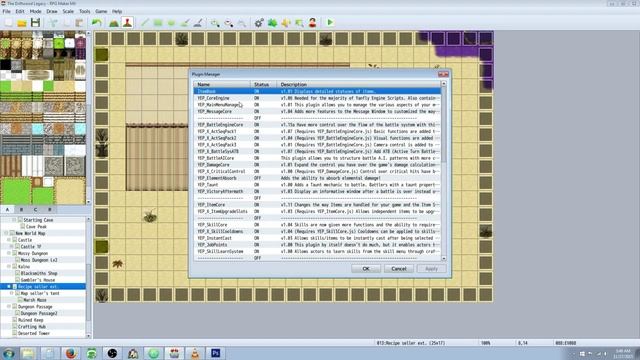Viewport: 640px width, 360px height.
Task: Switch to tileset tab C
Action: pyautogui.click(x=36, y=209)
